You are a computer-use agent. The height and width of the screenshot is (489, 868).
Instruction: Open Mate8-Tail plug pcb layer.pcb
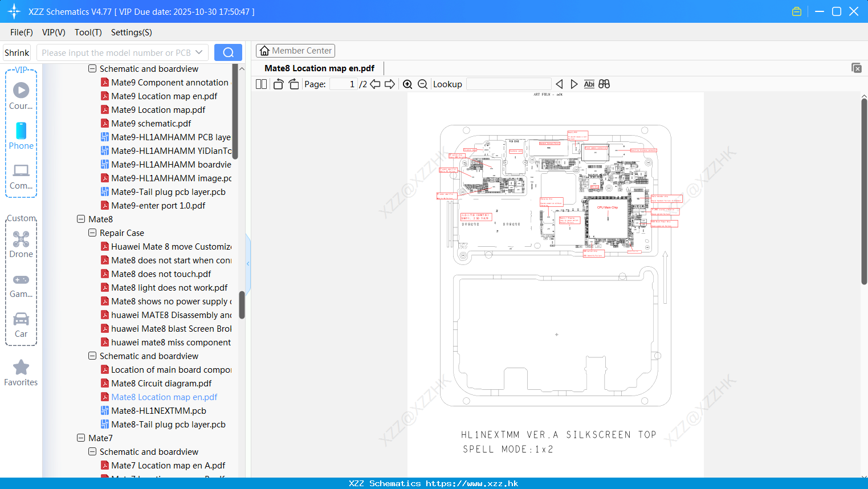[x=168, y=424]
